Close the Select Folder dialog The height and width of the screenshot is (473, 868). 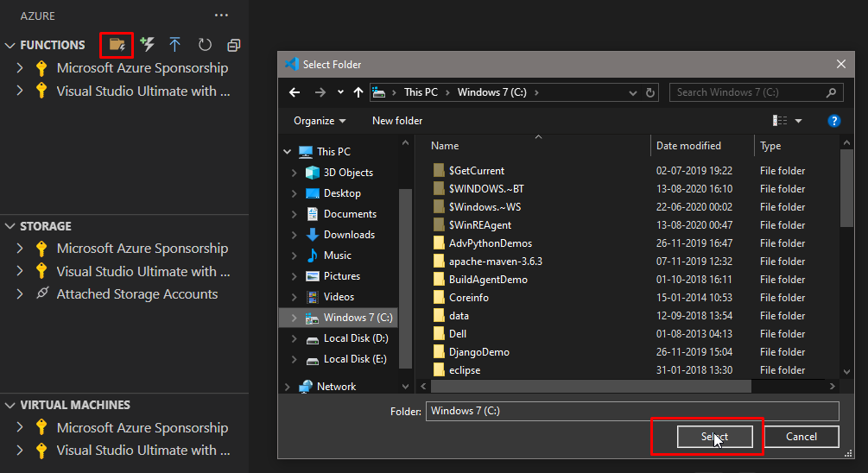pos(841,64)
